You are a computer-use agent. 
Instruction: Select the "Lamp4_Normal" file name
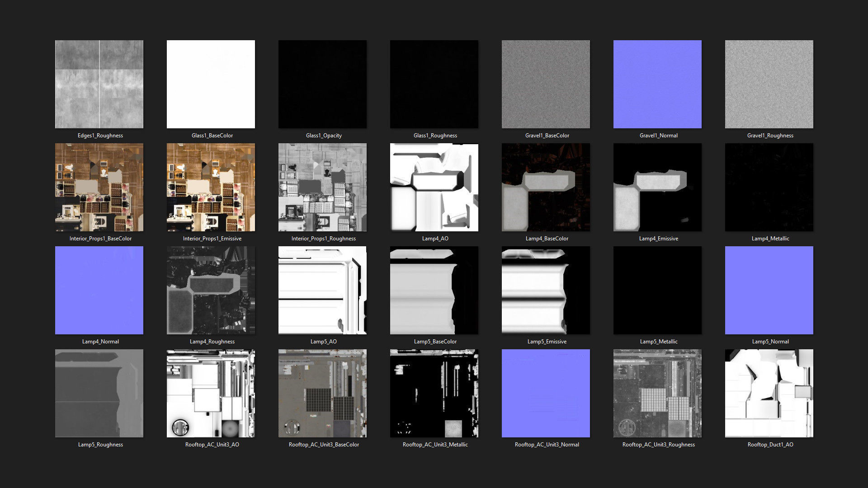100,342
